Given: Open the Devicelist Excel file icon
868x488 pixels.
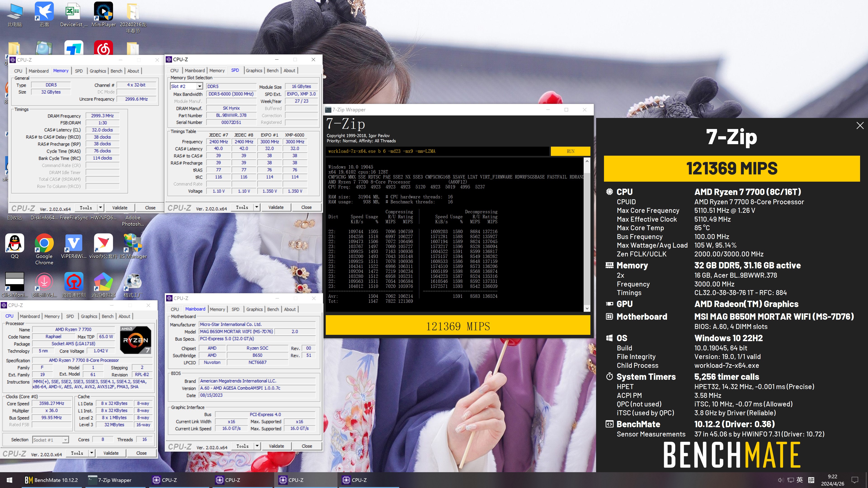Looking at the screenshot, I should point(73,14).
